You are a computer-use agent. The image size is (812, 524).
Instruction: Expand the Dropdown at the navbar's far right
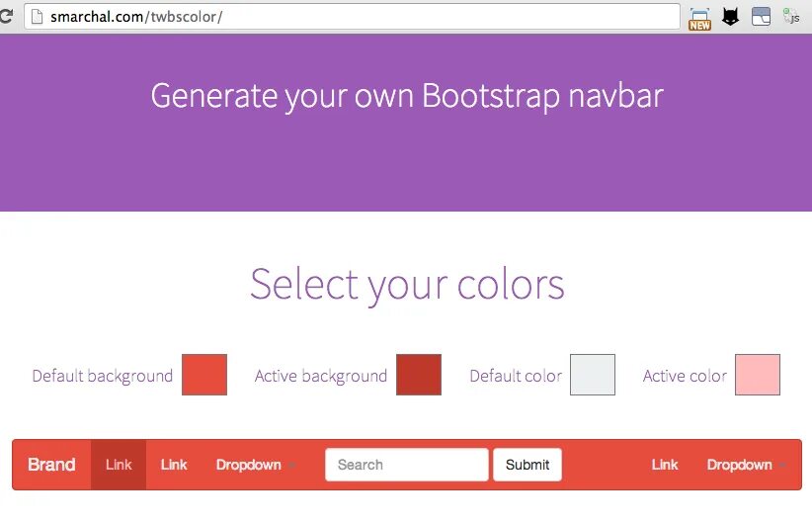pyautogui.click(x=746, y=465)
